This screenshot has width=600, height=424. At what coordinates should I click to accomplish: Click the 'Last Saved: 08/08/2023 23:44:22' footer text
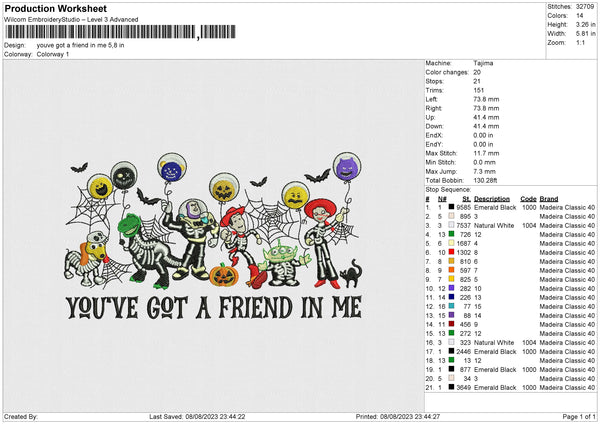click(x=197, y=417)
